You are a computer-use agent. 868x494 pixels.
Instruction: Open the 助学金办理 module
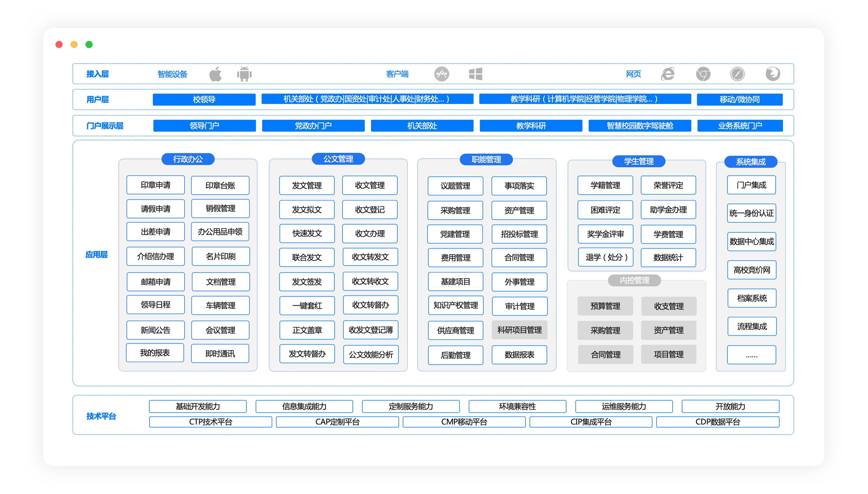pos(668,210)
